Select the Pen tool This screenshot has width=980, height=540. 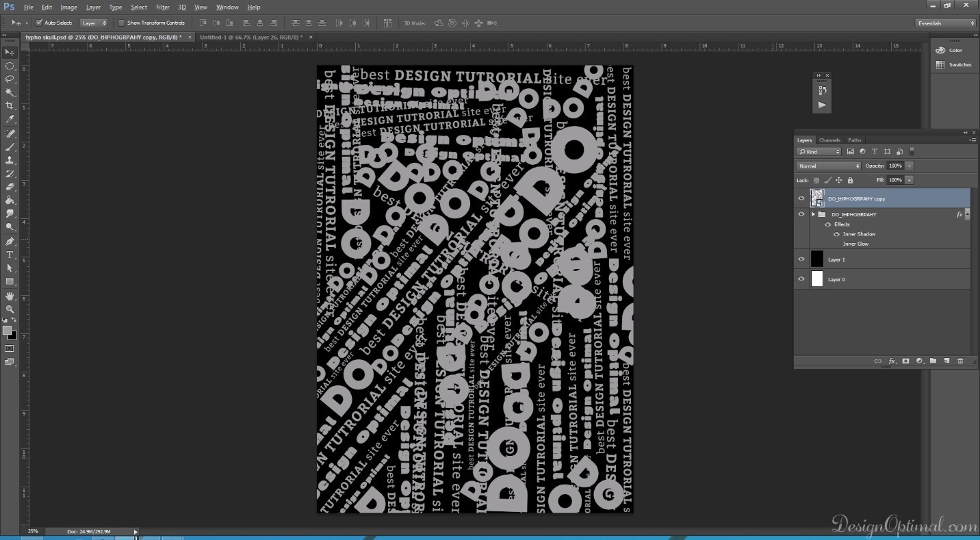point(10,242)
